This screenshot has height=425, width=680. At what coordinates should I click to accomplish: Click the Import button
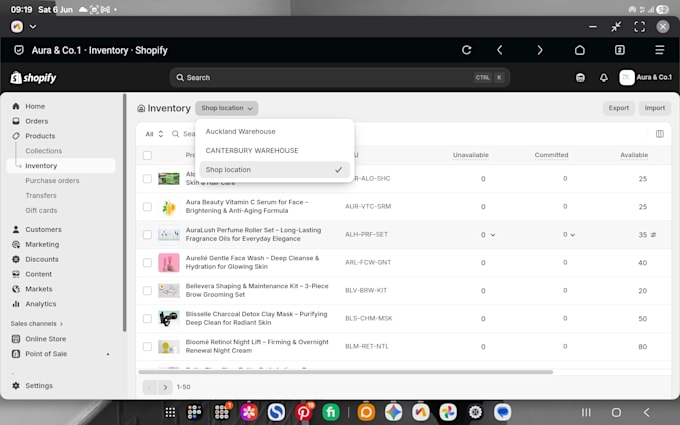[x=654, y=108]
